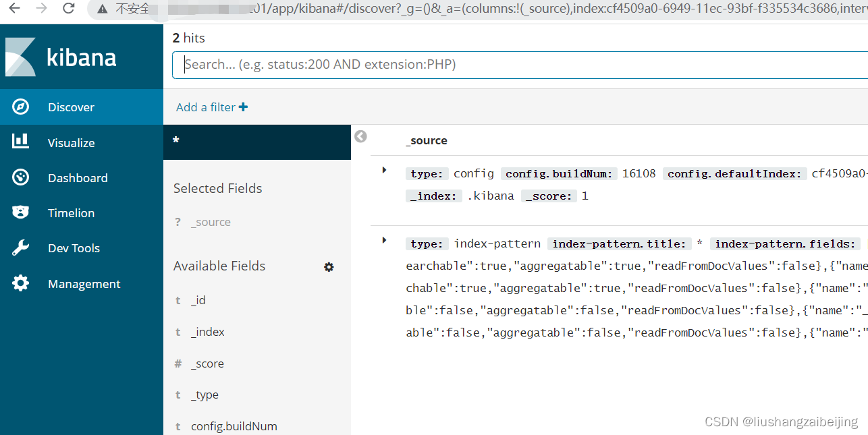Reload the page in the browser
Image resolution: width=868 pixels, height=435 pixels.
(68, 9)
